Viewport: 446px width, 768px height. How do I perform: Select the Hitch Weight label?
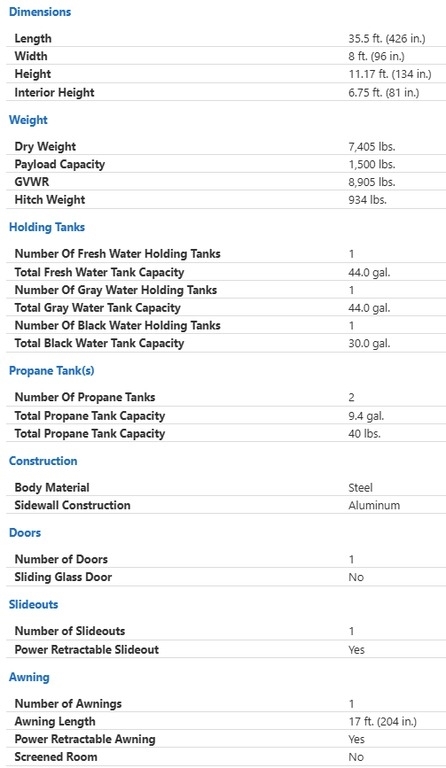[x=49, y=200]
